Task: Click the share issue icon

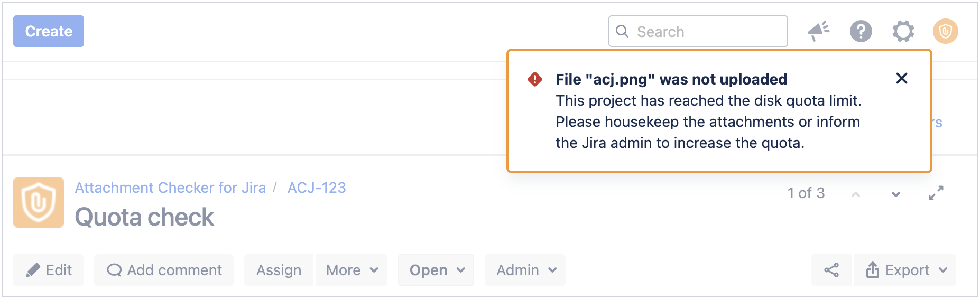Action: 831,270
